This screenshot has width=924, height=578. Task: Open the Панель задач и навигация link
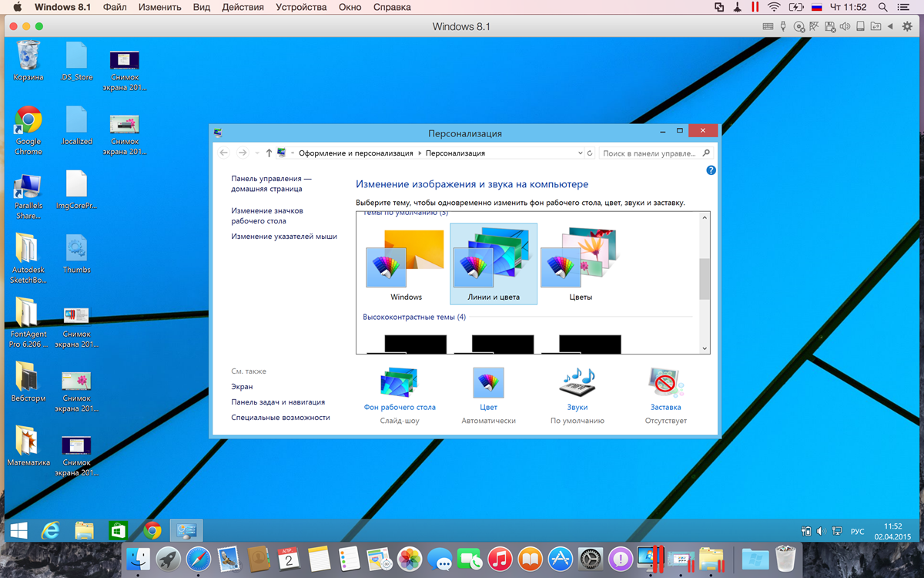[x=278, y=402]
